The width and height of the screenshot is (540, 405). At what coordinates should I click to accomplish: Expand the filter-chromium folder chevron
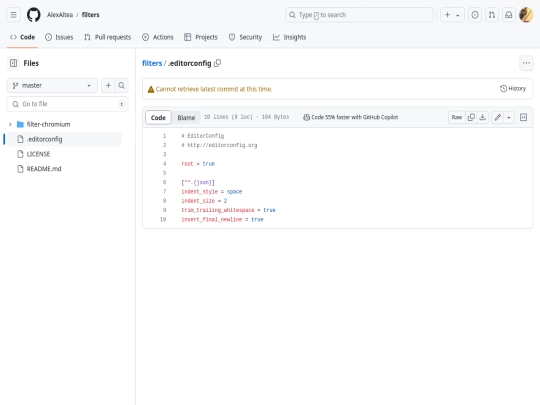tap(10, 124)
